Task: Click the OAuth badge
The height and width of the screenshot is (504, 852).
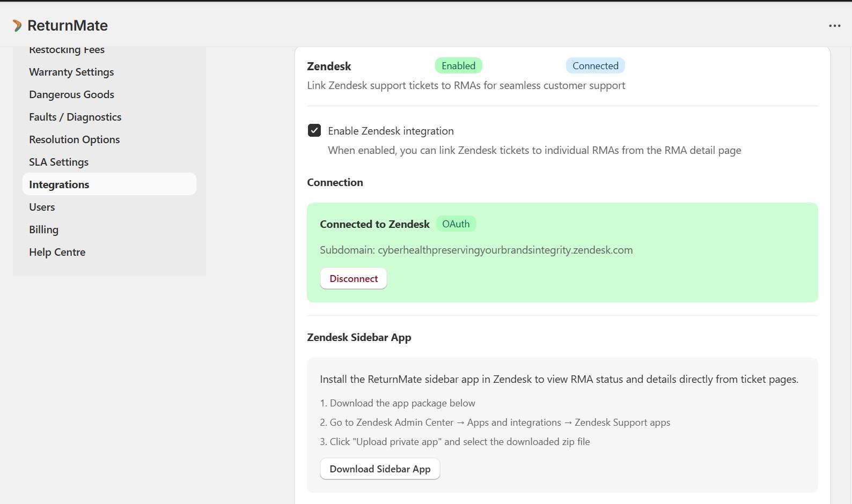Action: coord(456,224)
